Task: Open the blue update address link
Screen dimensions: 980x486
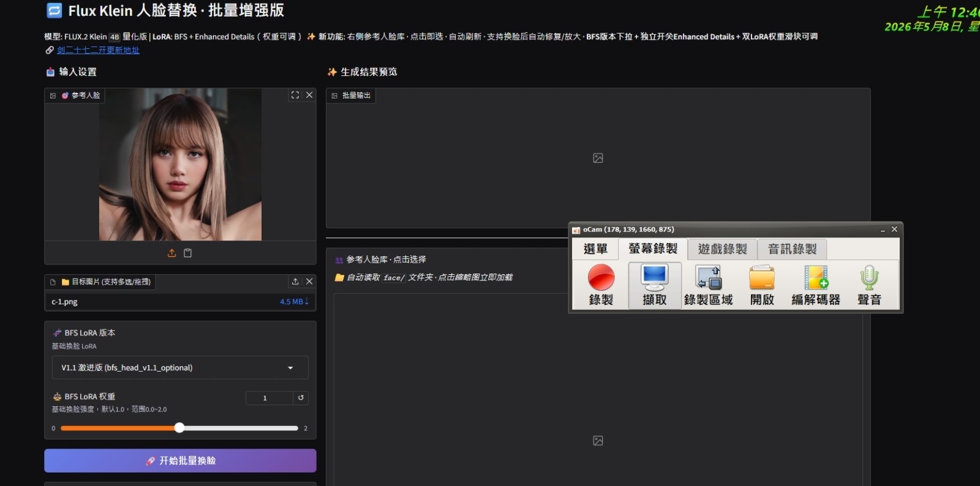Action: [x=98, y=50]
